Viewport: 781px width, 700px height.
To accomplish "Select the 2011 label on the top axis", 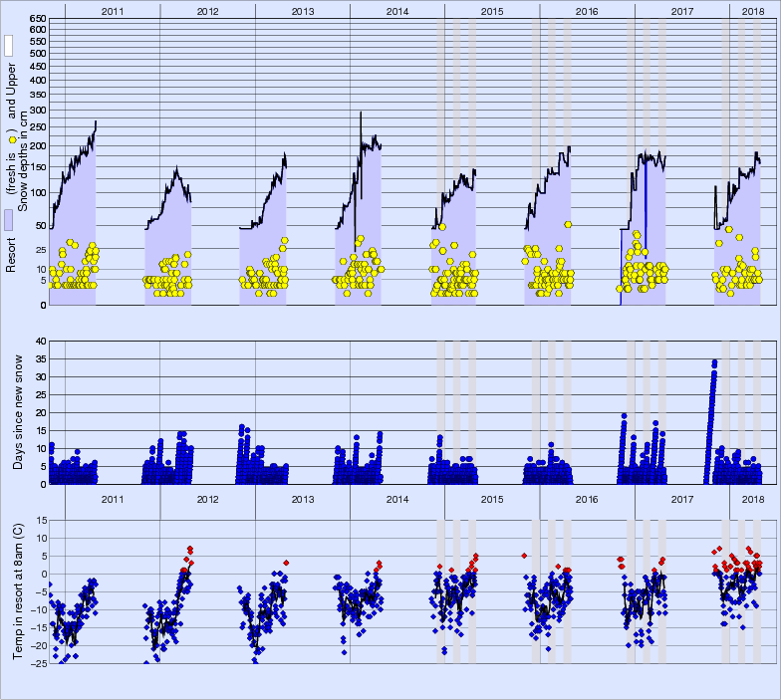I will [x=113, y=10].
